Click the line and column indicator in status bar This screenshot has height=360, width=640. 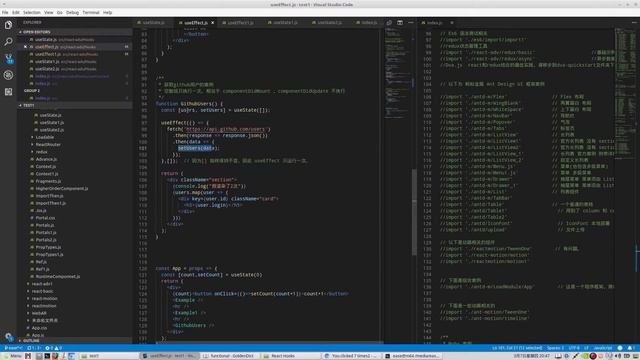pos(517,348)
